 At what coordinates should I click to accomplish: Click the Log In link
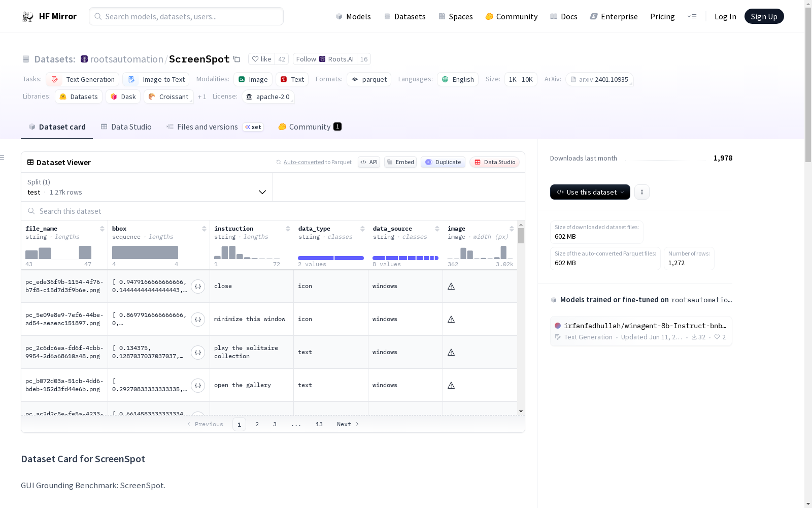tap(725, 16)
